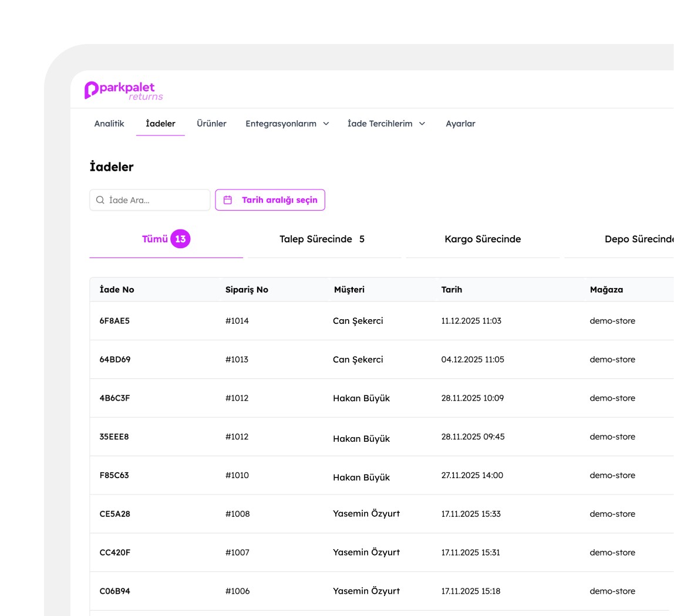Open return 6F8AE5
Viewport: 674px width, 616px height.
coord(114,321)
